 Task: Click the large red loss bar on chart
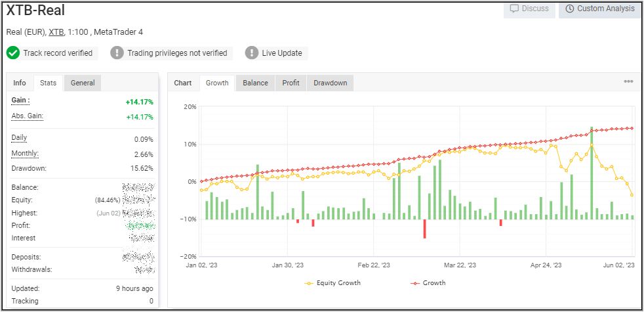[x=424, y=229]
